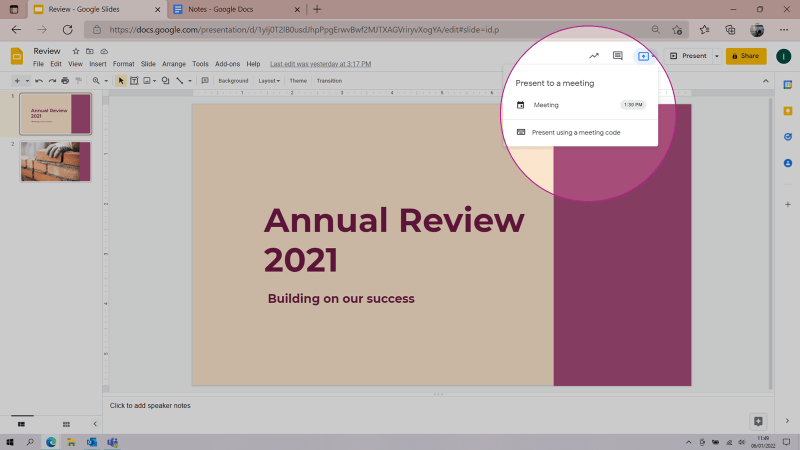This screenshot has width=800, height=450.
Task: Click the Share button
Action: click(746, 56)
